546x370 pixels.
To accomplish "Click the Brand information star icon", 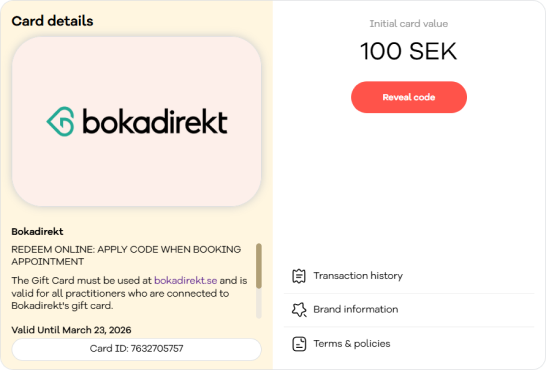I will tap(299, 309).
